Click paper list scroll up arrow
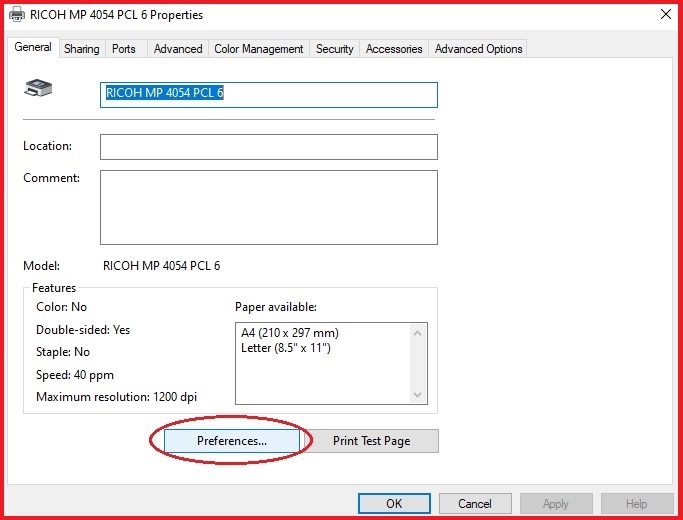The image size is (683, 520). pyautogui.click(x=417, y=333)
